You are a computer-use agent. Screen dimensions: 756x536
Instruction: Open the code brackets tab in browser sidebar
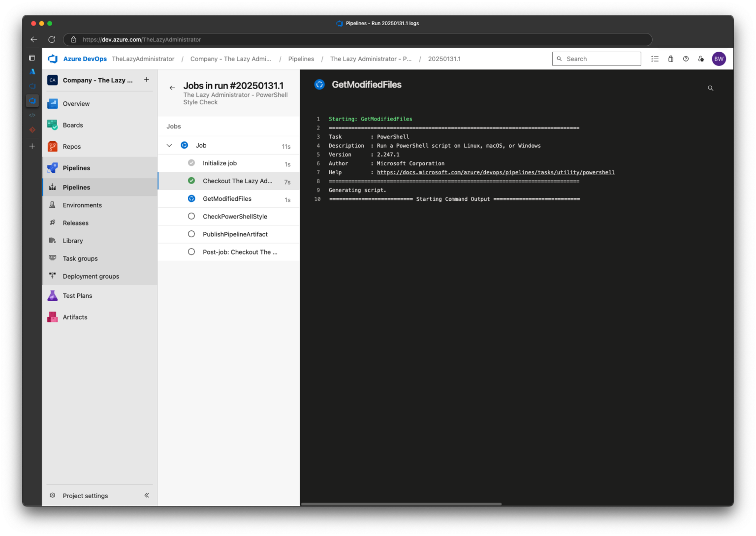tap(32, 115)
